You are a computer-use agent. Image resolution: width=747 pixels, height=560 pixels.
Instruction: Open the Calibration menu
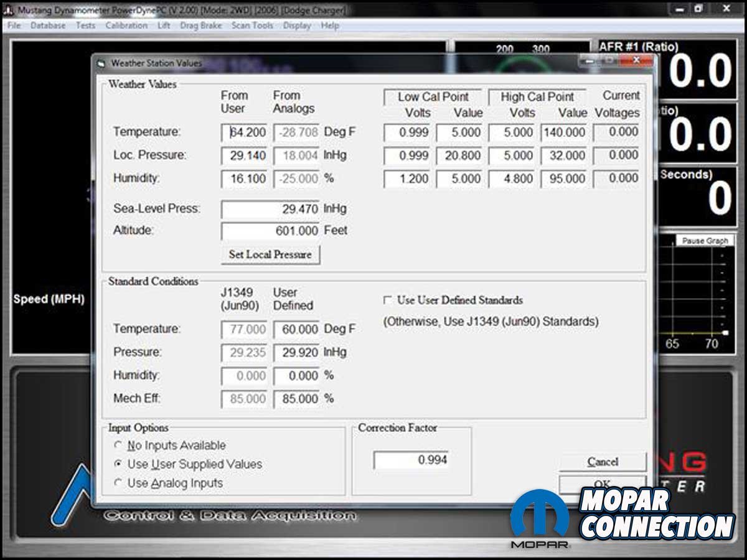click(126, 26)
